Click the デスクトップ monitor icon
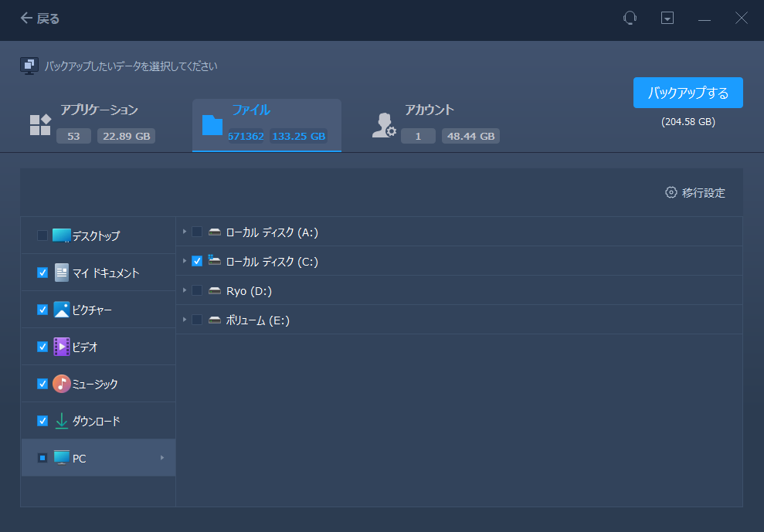This screenshot has width=764, height=532. 62,236
